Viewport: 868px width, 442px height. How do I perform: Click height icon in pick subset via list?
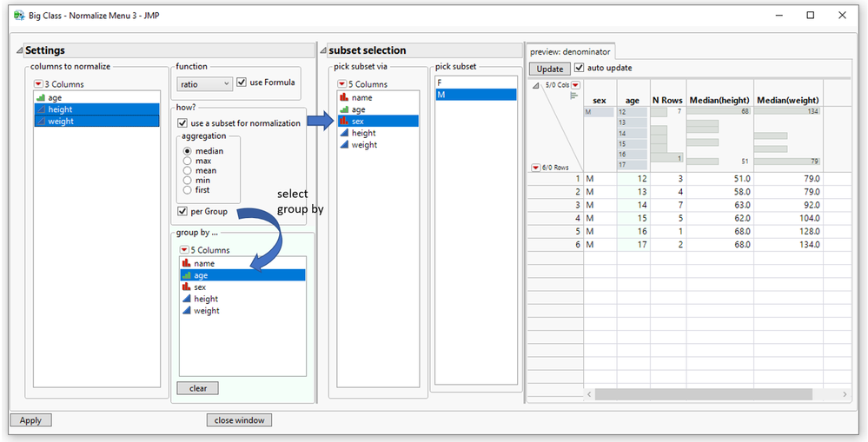click(x=344, y=133)
